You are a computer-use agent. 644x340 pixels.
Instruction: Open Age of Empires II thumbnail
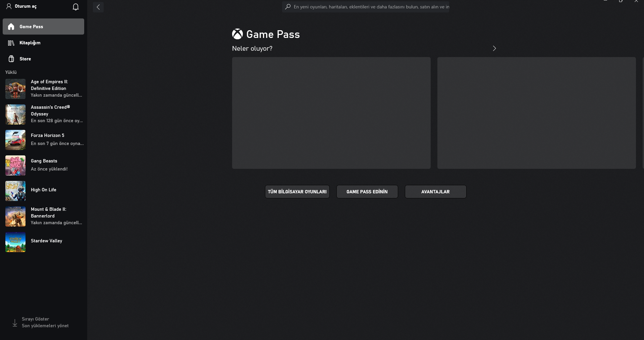[x=15, y=89]
